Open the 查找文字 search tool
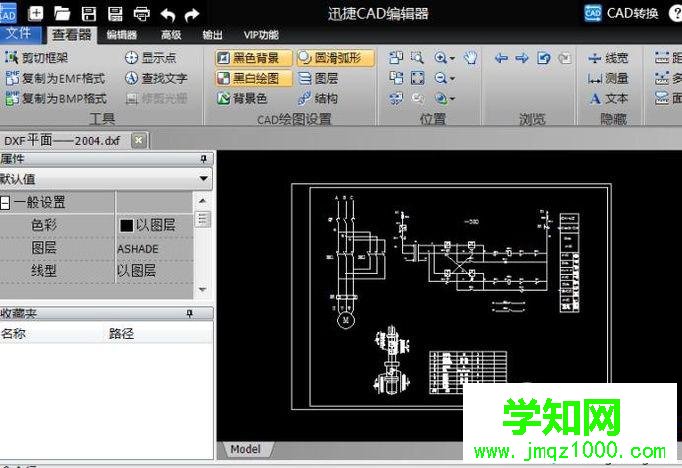 click(156, 78)
